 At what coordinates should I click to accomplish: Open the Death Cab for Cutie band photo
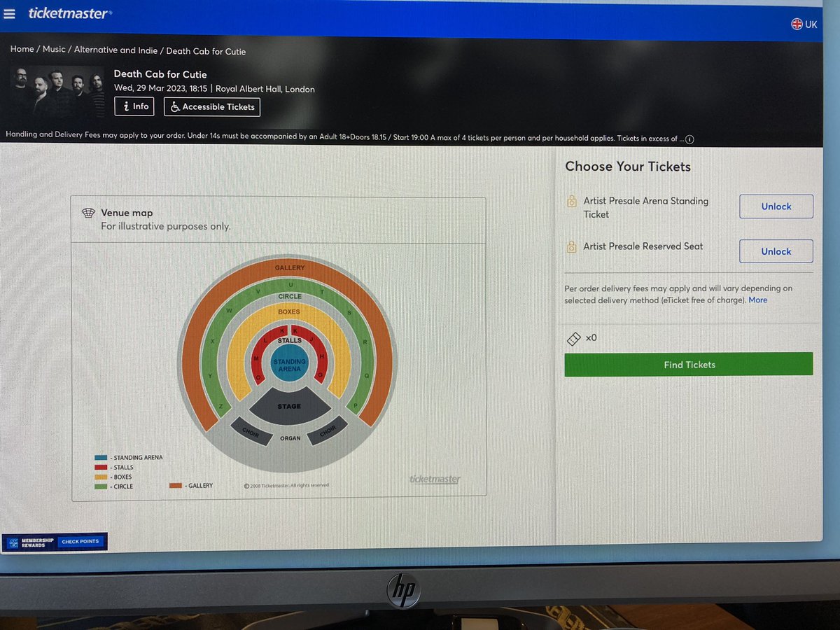(x=57, y=92)
